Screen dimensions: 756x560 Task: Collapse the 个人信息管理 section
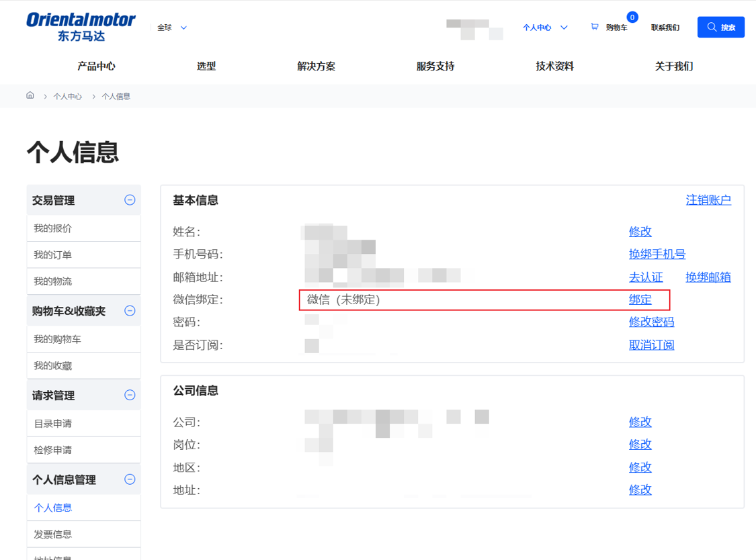point(130,479)
